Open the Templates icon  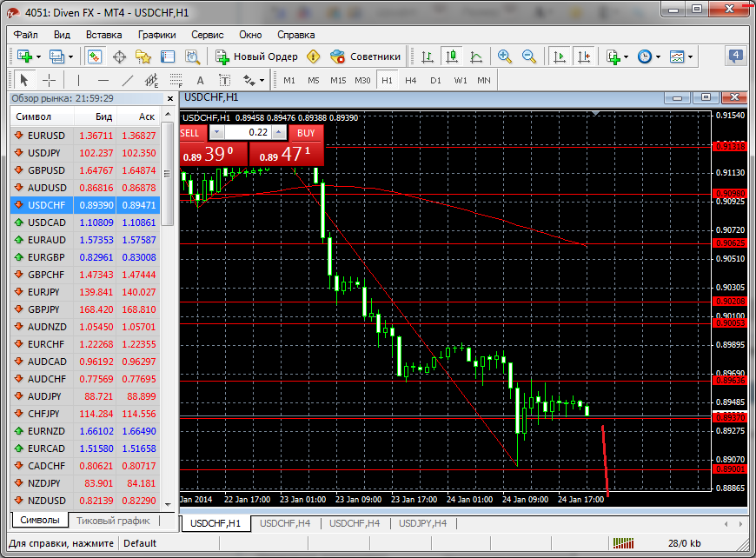[677, 56]
